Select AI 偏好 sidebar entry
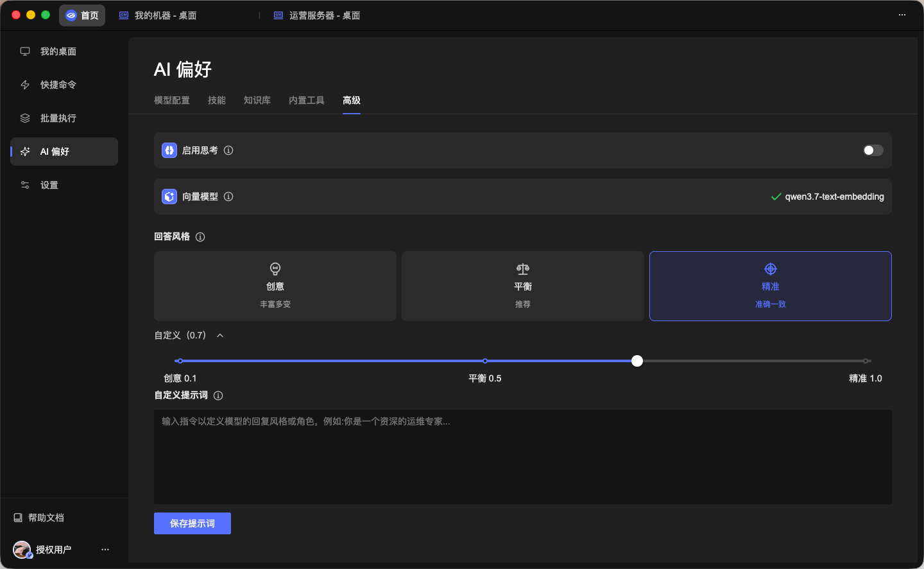 64,152
